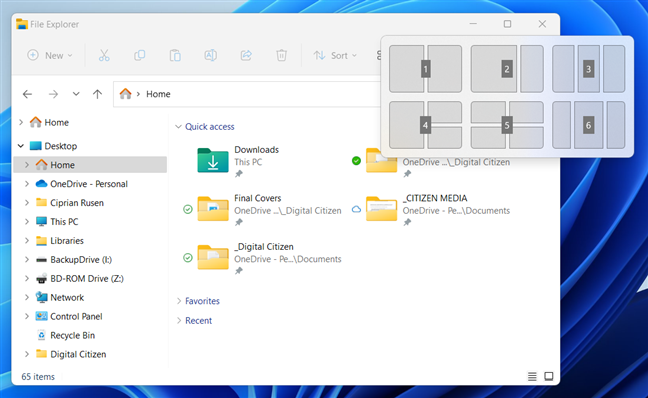This screenshot has width=648, height=398.
Task: Open Control Panel in sidebar
Action: tap(76, 317)
